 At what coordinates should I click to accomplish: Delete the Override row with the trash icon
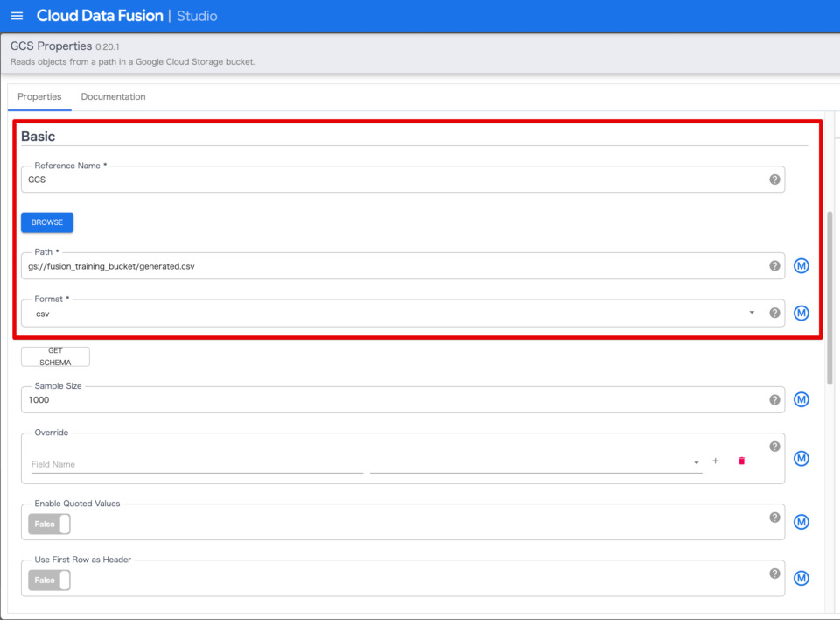pos(741,460)
